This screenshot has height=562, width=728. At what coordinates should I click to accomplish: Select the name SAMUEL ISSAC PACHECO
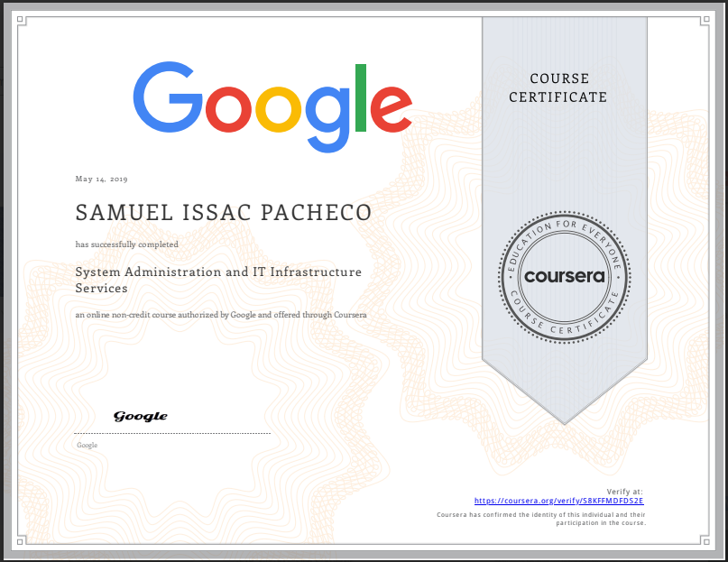[x=224, y=213]
